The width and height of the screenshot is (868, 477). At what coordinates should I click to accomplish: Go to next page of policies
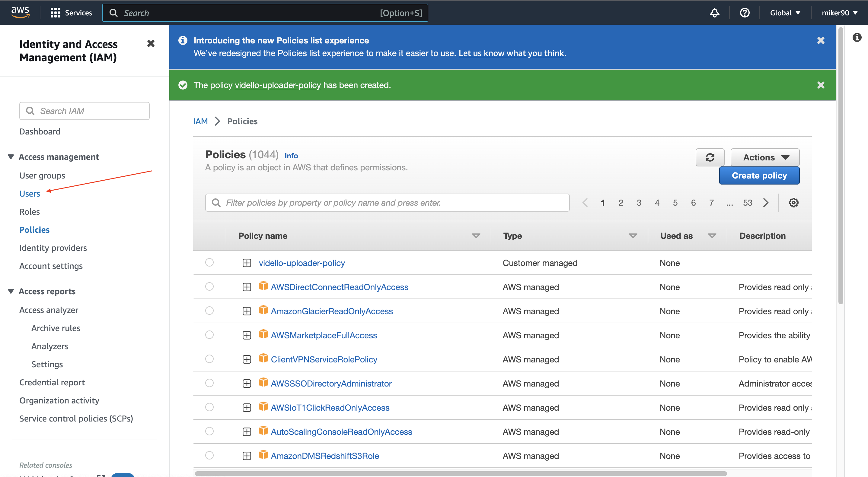pyautogui.click(x=766, y=203)
